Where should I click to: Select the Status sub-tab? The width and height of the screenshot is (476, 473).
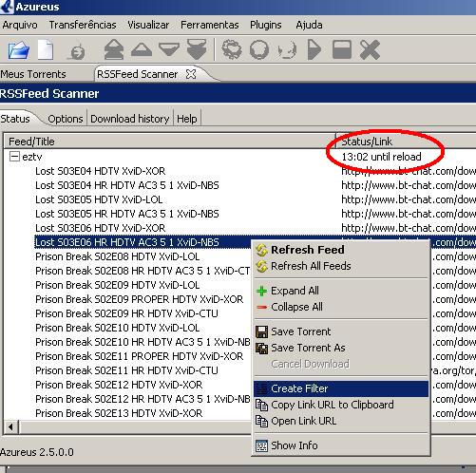(15, 119)
